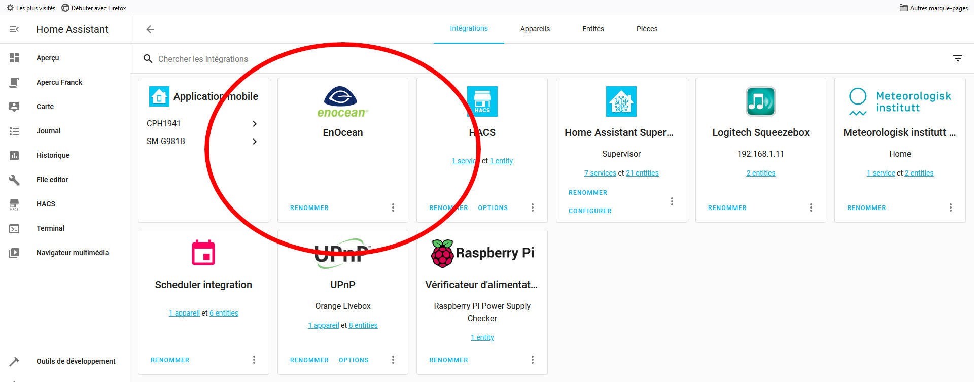This screenshot has height=382, width=980.
Task: Click RENOMMER on the Scheduler integration card
Action: point(170,360)
